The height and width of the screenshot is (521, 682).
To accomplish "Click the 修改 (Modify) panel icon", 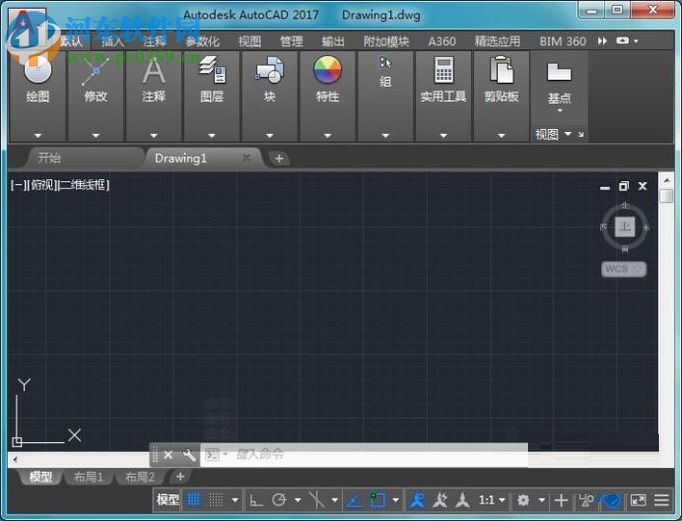I will pos(95,70).
